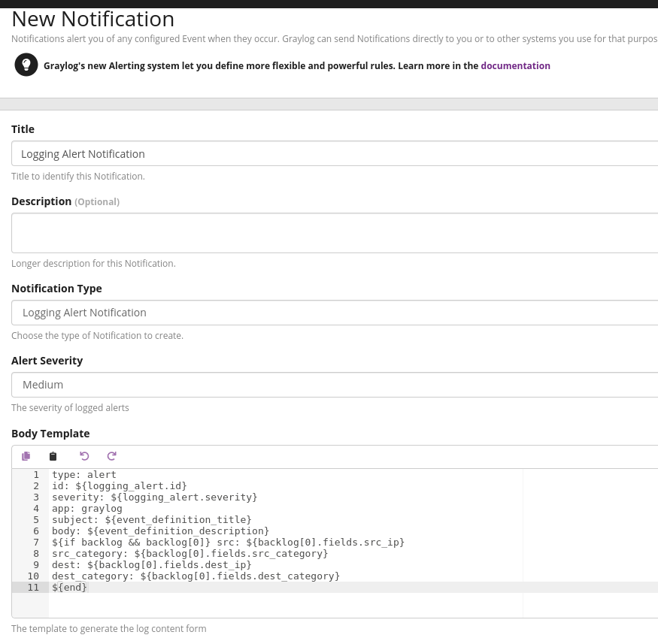
Task: Click the severity line in the template
Action: coord(154,497)
